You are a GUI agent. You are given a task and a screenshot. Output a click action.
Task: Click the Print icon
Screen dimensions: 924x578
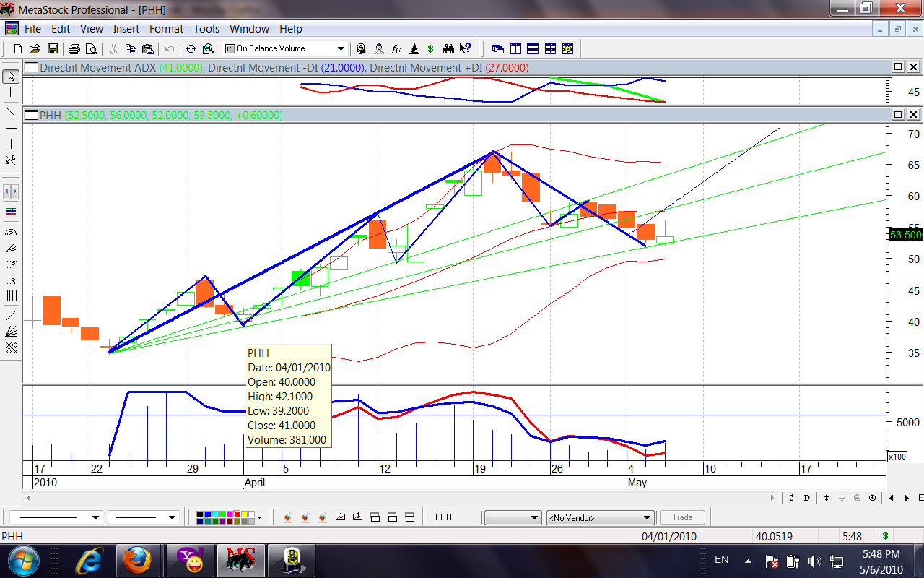[74, 48]
